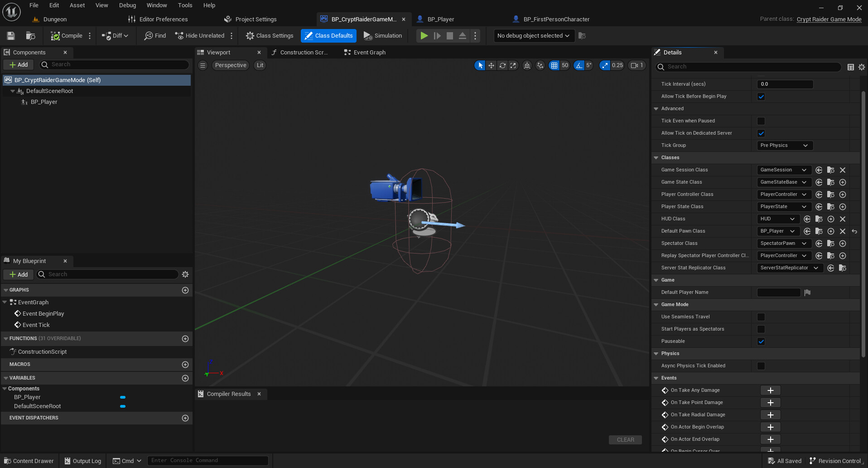
Task: Select the Rotate transform tool
Action: tap(502, 65)
